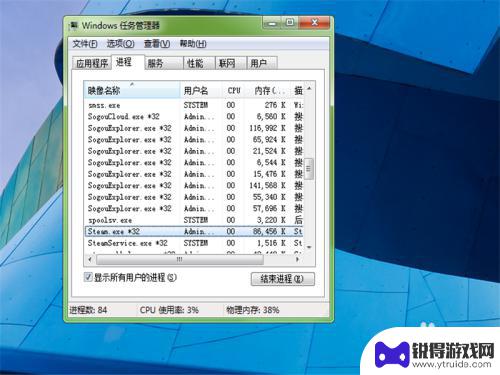Select SogouExplorer.exe using 55,340 K memory
Viewport: 500px width, 375px height.
click(x=194, y=197)
